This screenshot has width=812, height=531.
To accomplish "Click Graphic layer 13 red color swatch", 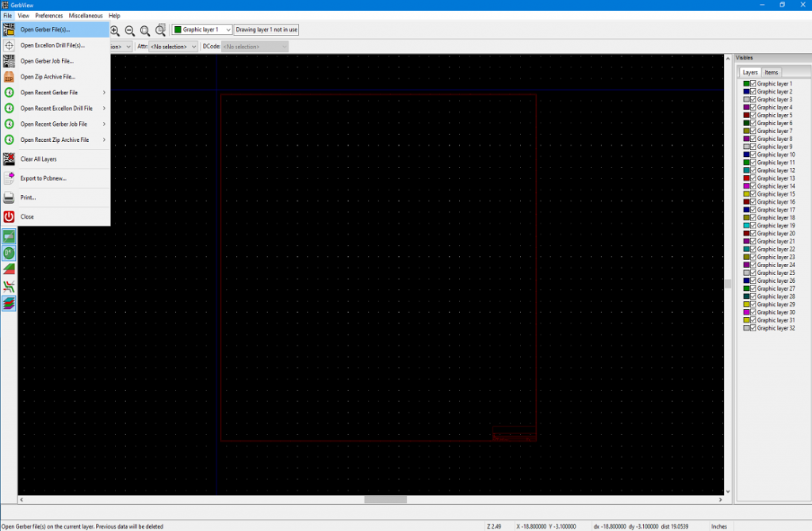I will [x=746, y=178].
